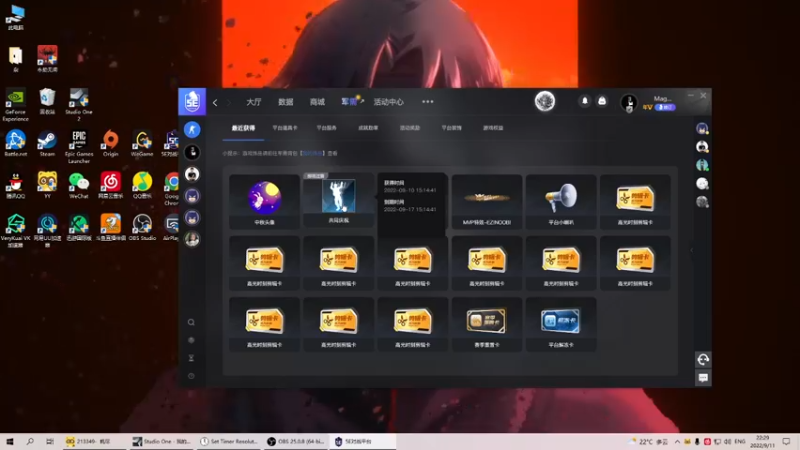Open YY desktop shortcut
This screenshot has height=450, width=800.
click(x=47, y=185)
